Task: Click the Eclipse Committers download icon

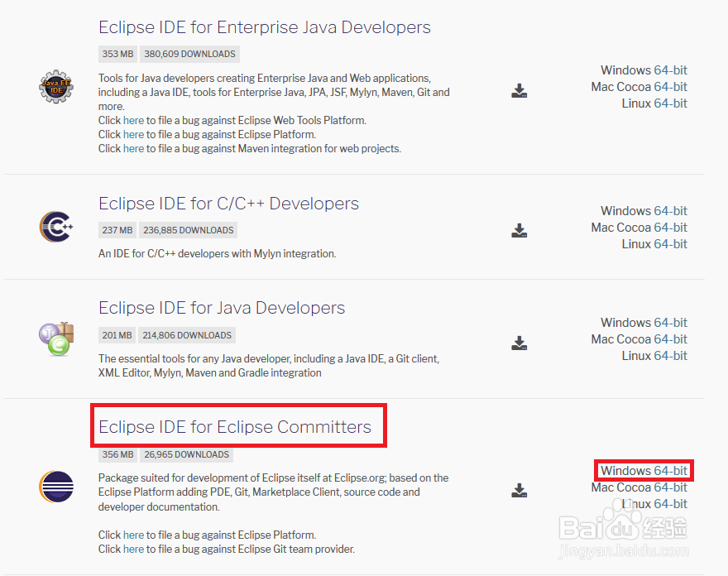Action: tap(519, 490)
